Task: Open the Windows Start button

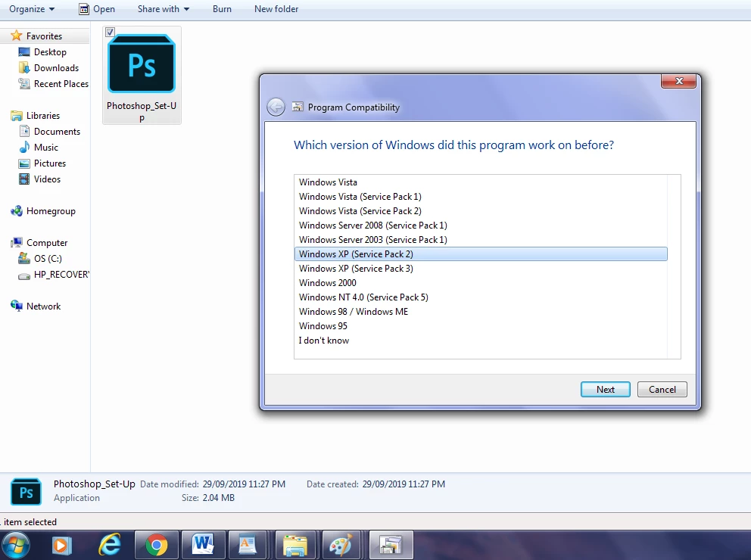Action: [x=16, y=545]
